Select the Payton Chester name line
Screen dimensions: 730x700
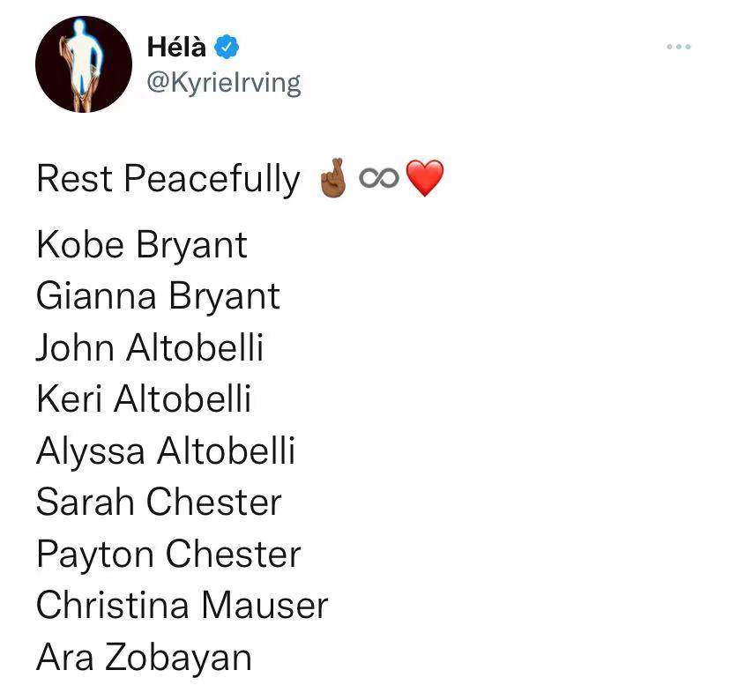[x=168, y=555]
